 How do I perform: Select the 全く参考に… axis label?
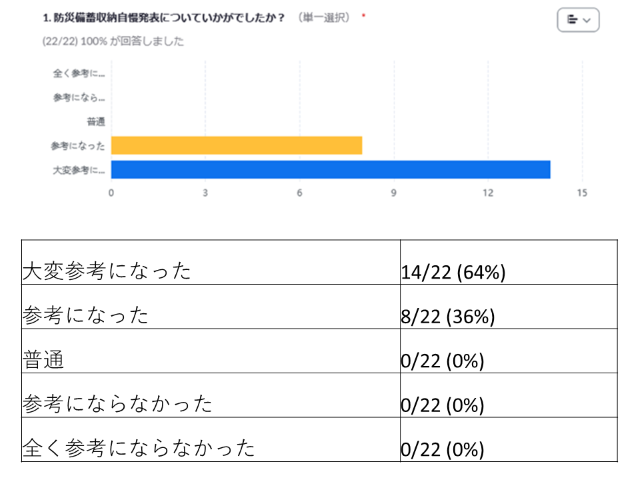coord(78,73)
